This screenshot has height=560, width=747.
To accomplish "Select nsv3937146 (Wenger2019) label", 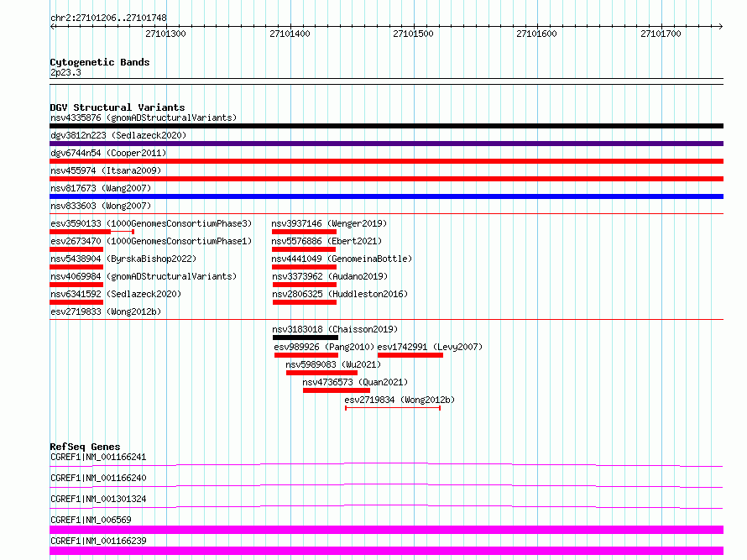I will [x=329, y=223].
